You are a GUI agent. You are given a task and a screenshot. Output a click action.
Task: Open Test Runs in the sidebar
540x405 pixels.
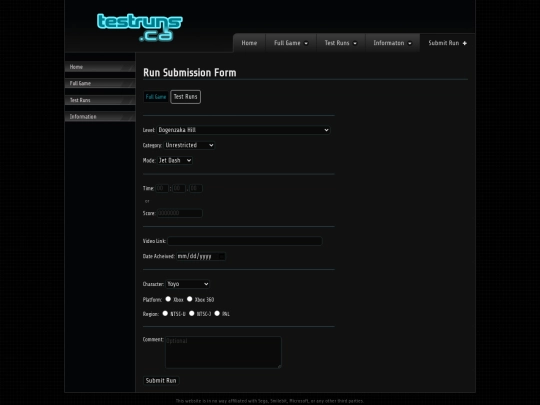coord(100,100)
